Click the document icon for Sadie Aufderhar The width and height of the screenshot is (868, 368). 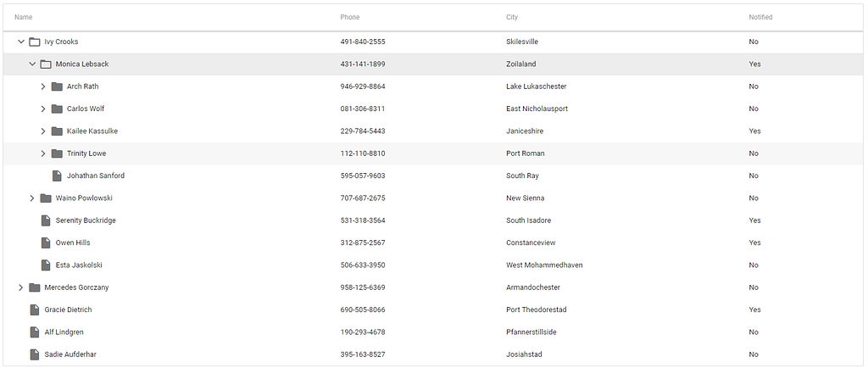click(x=34, y=354)
